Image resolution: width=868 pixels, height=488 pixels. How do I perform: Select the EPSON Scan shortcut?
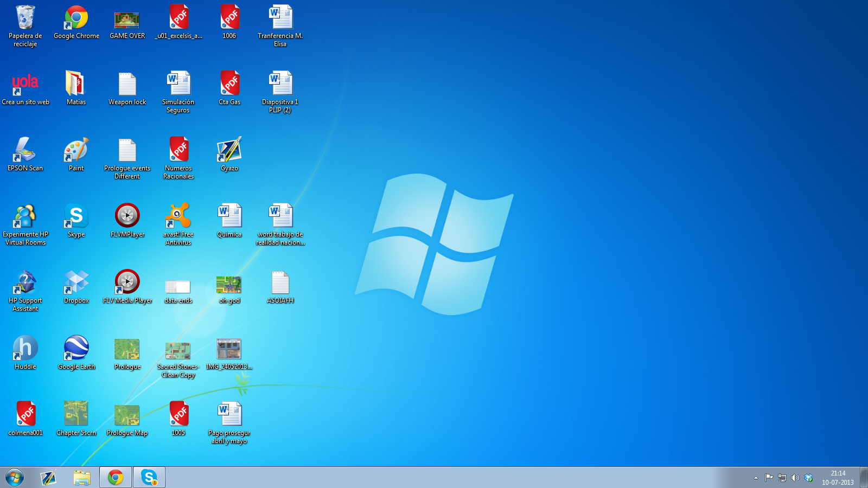pos(25,155)
